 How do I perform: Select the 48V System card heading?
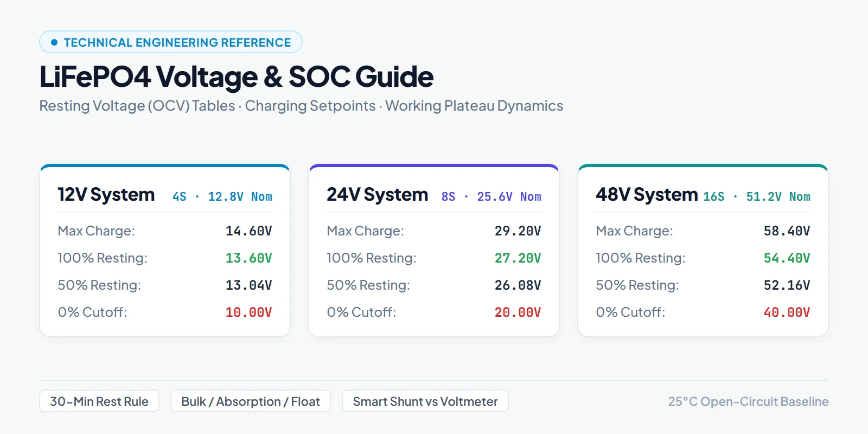pyautogui.click(x=647, y=194)
